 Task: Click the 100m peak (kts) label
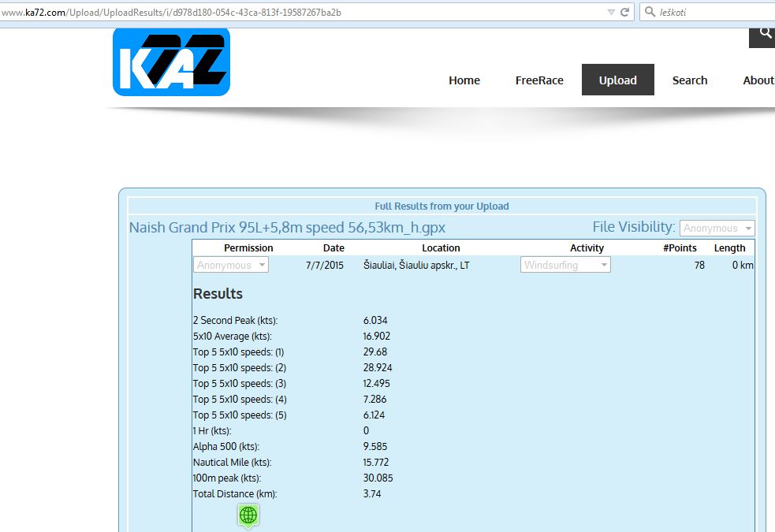pyautogui.click(x=227, y=478)
